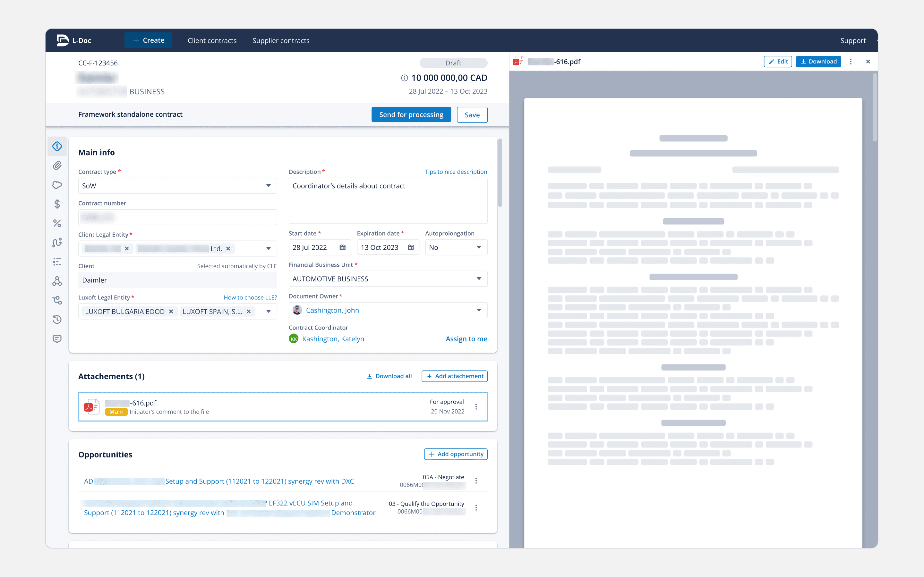Click the Start date calendar icon
Viewport: 924px width, 577px height.
(x=343, y=248)
